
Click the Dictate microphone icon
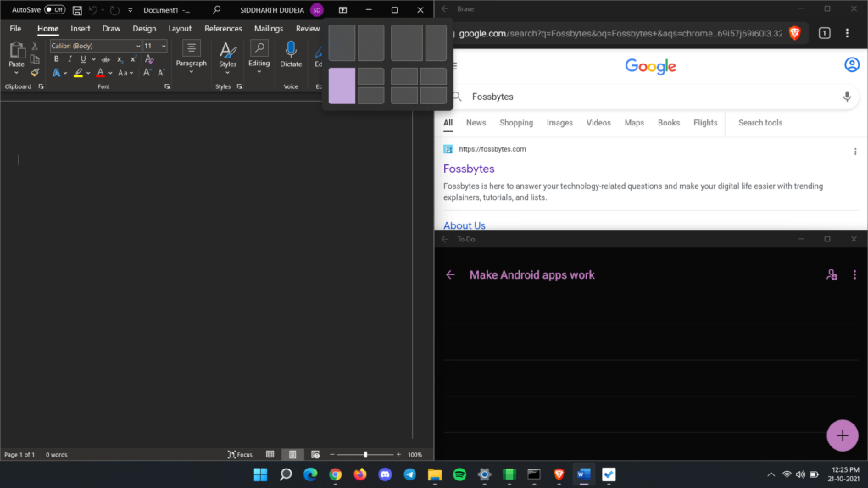[291, 49]
